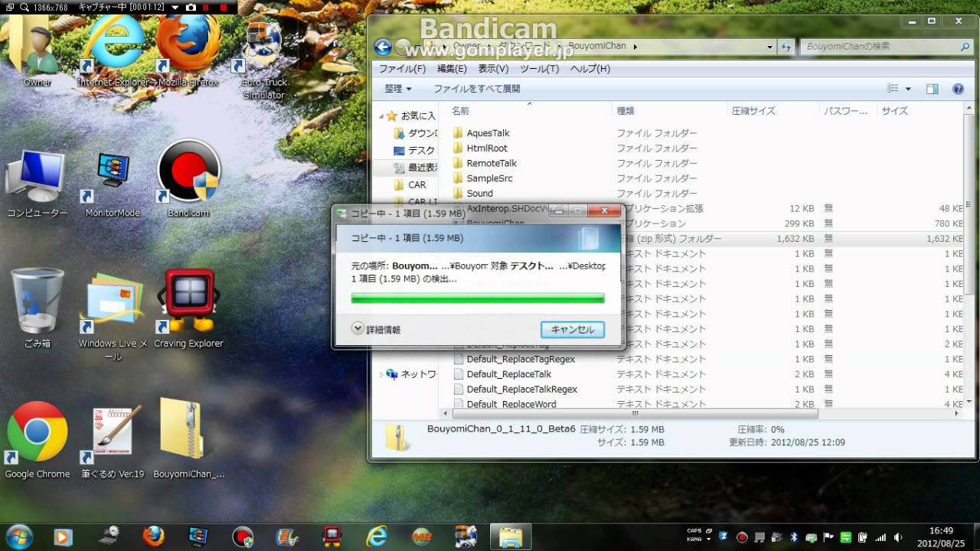Open the 表示(V) menu
Screen dimensions: 980x551
493,69
